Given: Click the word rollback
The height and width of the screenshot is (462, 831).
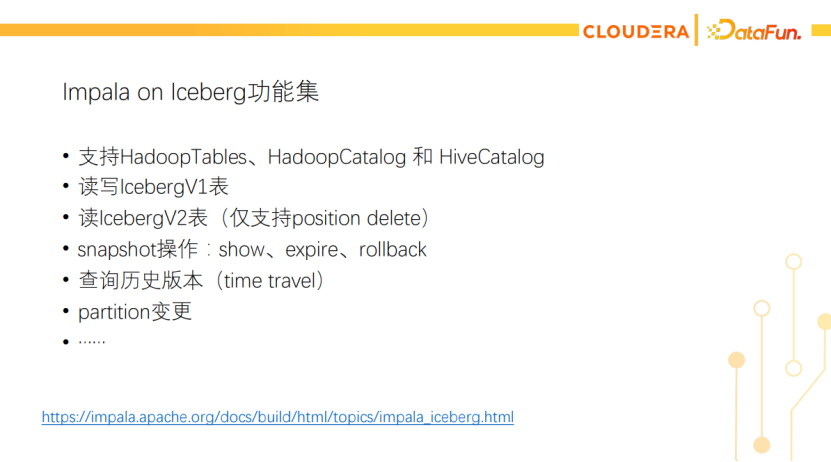Looking at the screenshot, I should pos(392,249).
